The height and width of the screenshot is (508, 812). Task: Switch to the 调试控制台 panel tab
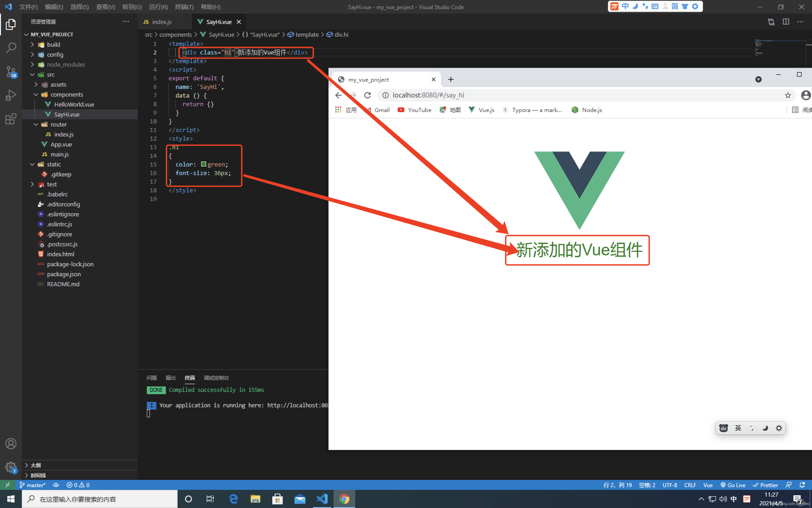pyautogui.click(x=216, y=378)
